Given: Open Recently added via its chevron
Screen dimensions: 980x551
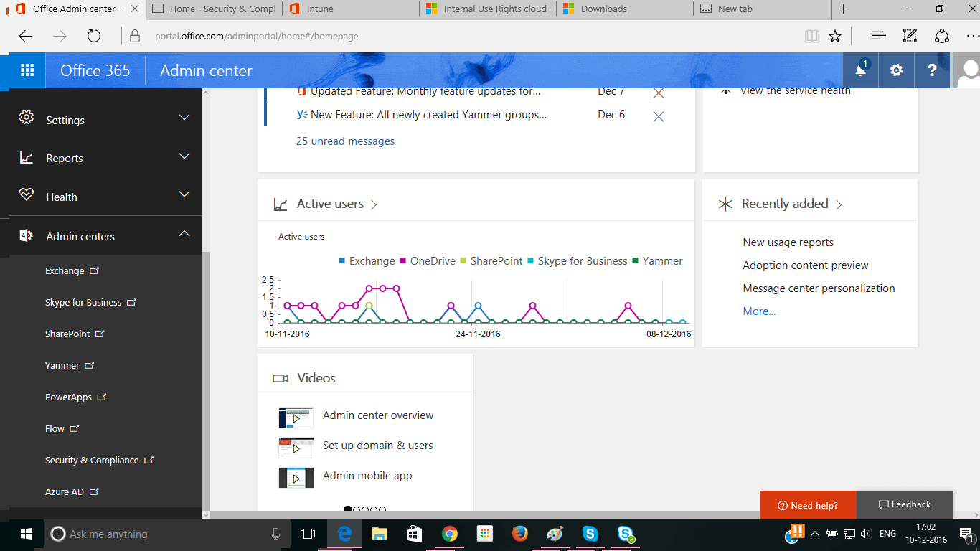Looking at the screenshot, I should point(839,205).
